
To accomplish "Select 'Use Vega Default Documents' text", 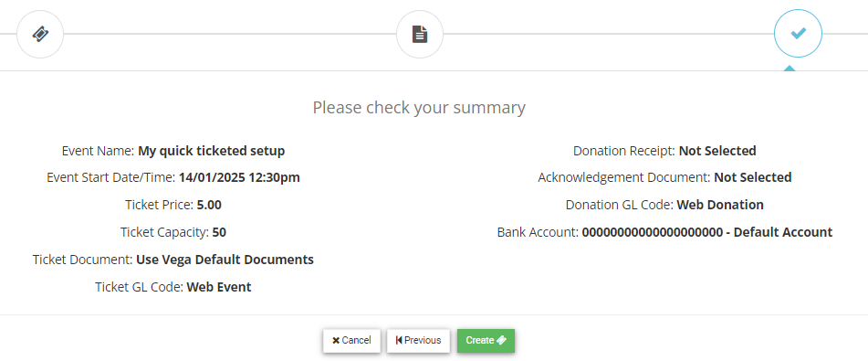I will coord(225,260).
